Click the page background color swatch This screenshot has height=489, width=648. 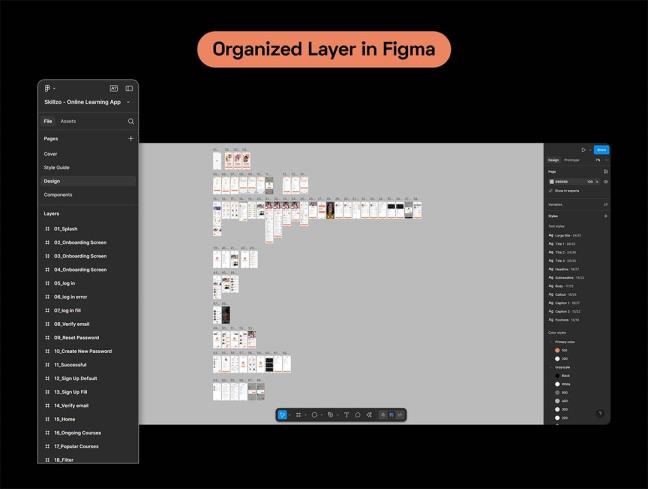tap(551, 181)
